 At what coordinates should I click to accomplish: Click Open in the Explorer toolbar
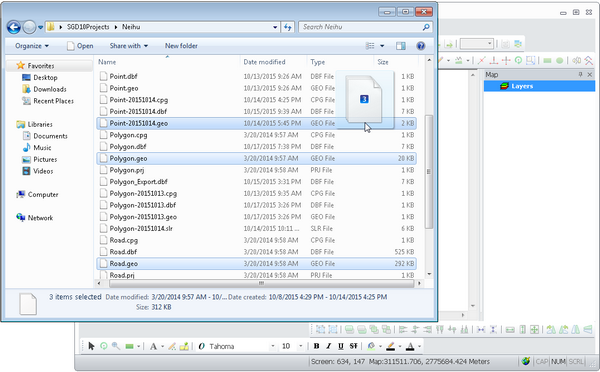80,46
